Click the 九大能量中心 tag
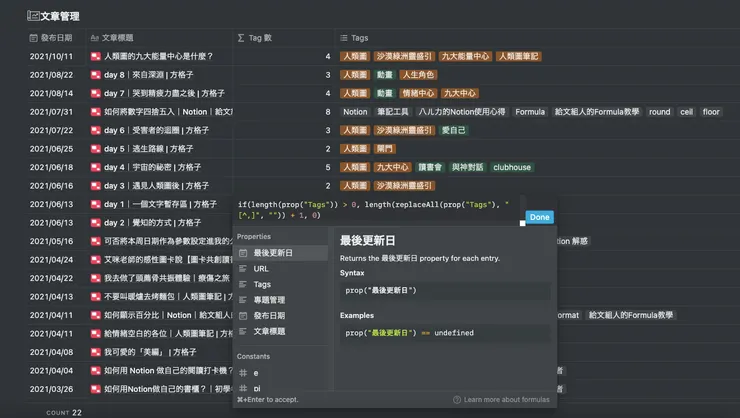This screenshot has height=418, width=740. 465,56
